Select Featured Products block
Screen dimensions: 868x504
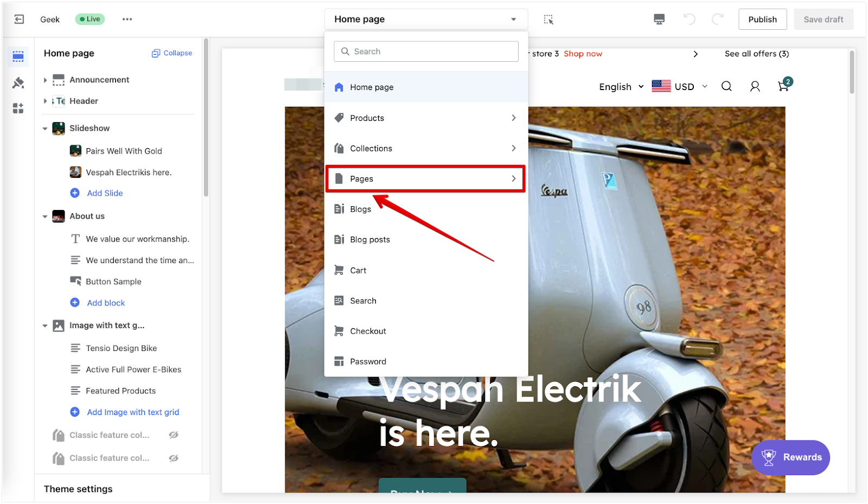click(x=120, y=391)
